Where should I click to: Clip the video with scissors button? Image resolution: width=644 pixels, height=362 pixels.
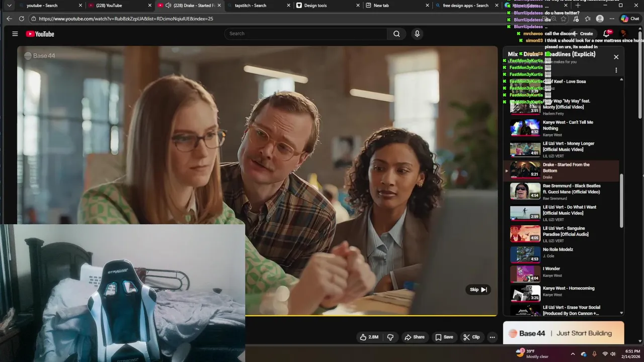point(471,337)
